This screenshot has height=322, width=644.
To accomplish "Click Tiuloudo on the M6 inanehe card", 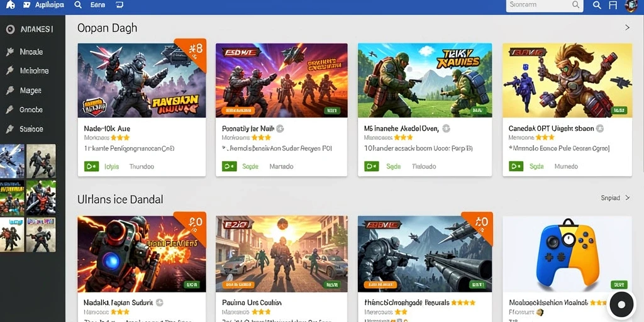I will (424, 166).
